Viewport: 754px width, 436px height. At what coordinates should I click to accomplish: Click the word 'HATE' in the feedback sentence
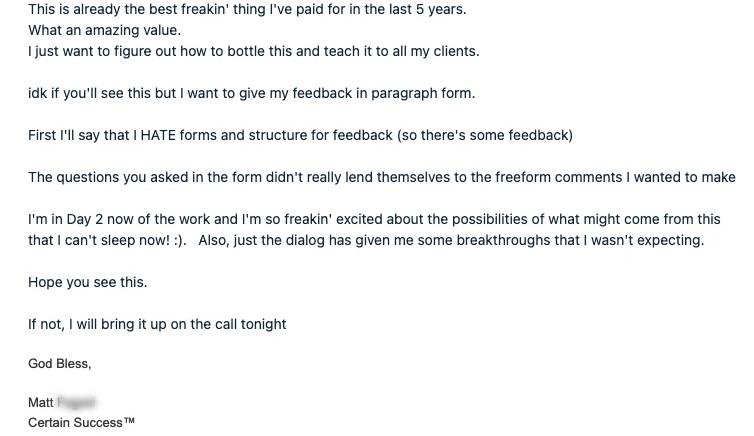(158, 135)
